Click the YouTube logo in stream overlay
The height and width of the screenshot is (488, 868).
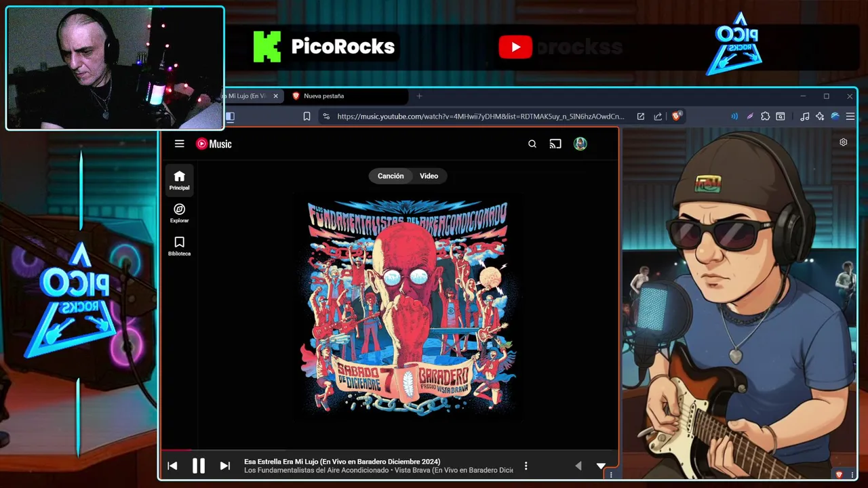point(515,47)
